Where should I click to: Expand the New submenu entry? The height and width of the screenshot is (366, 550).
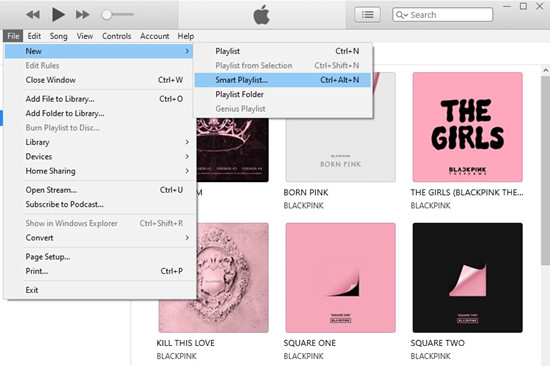coord(99,51)
